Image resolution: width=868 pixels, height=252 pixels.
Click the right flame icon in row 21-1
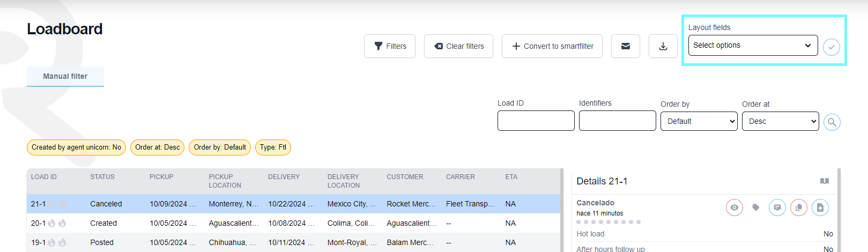tap(62, 204)
